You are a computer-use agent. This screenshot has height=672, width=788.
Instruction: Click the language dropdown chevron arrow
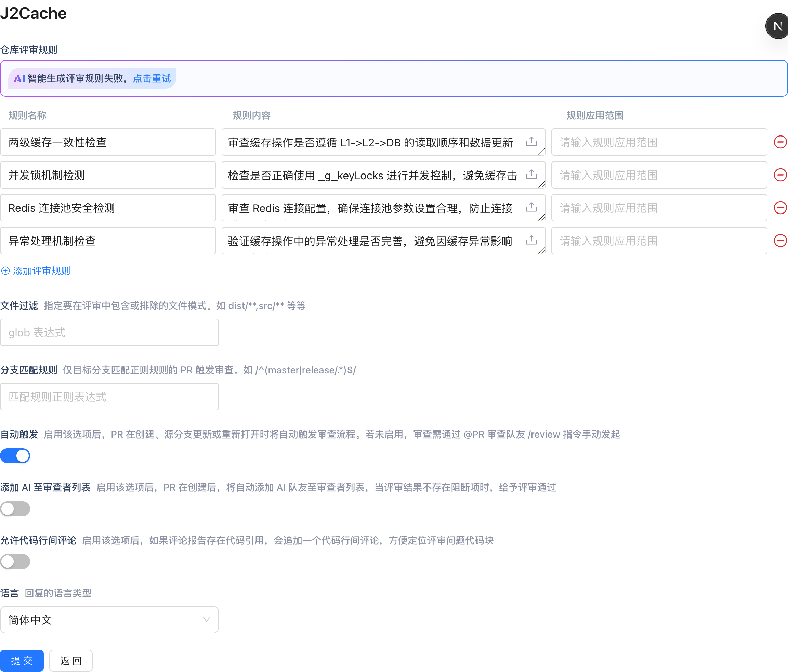coord(207,620)
